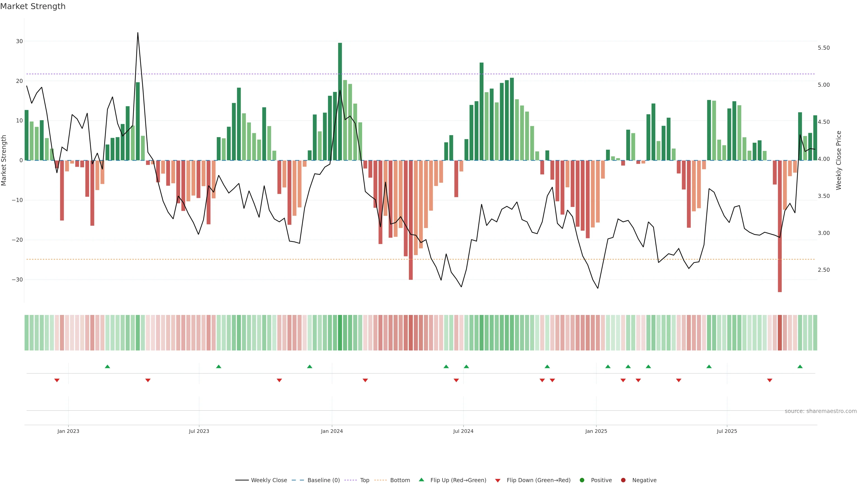Click the source: sharemaestro.com text
Screen dimensions: 868x488
click(821, 411)
